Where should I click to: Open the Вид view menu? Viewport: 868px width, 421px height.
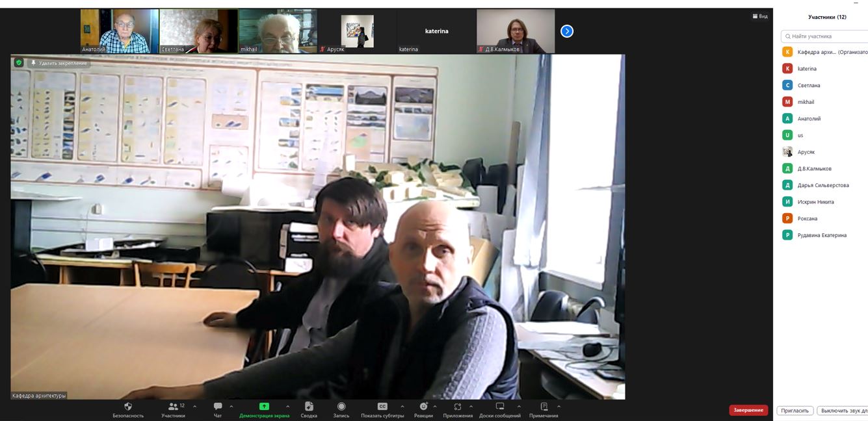tap(760, 16)
